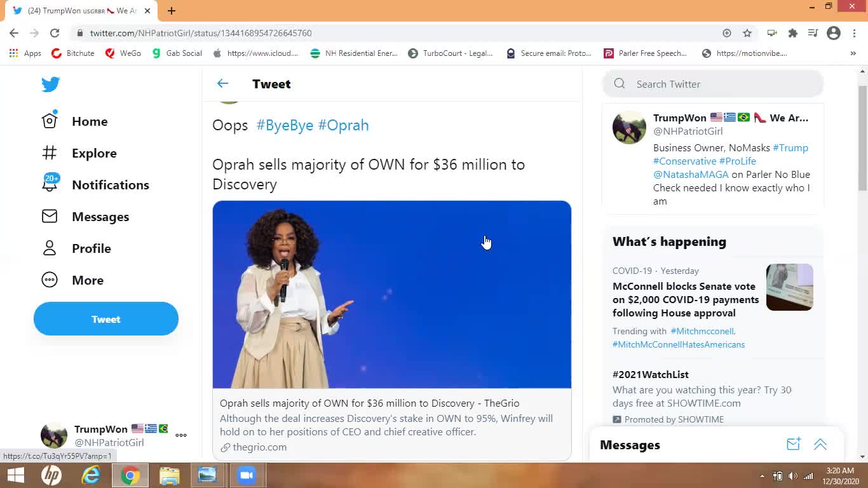
Task: Open #Mitchmcconnell trending hashtag
Action: tap(703, 331)
